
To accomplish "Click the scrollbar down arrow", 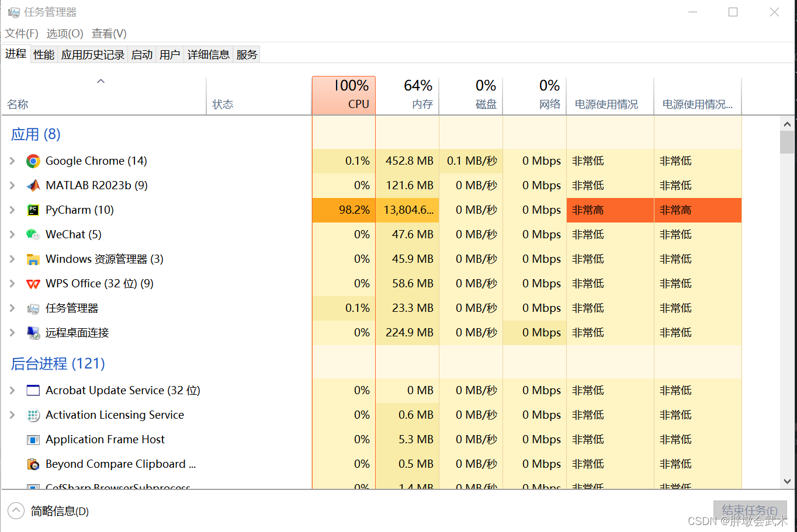I will click(787, 481).
